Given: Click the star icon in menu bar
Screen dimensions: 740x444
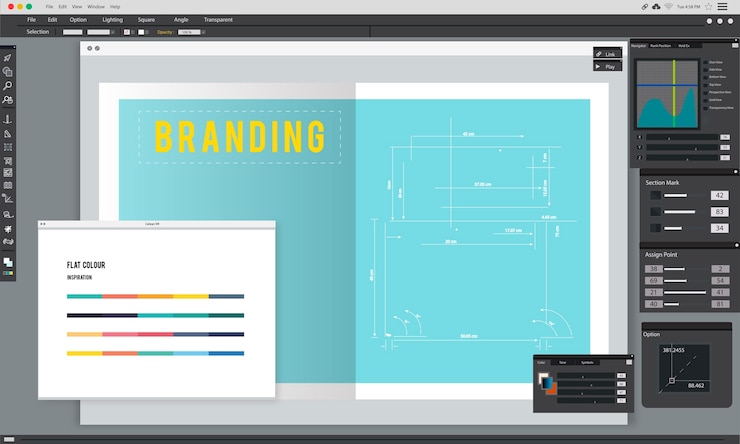Looking at the screenshot, I should (x=708, y=7).
